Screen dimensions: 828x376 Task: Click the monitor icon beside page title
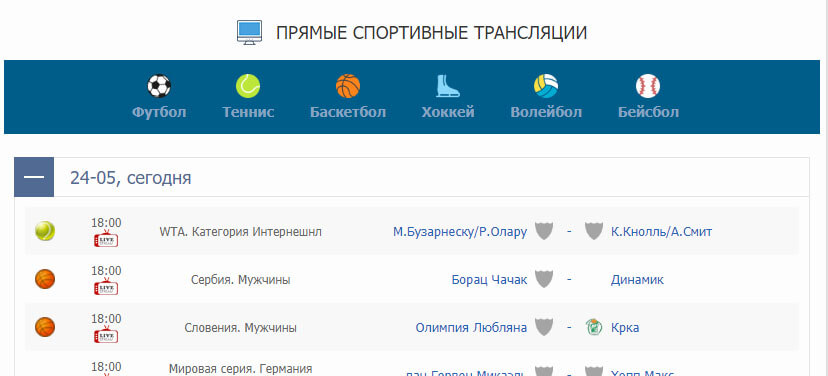tap(249, 33)
